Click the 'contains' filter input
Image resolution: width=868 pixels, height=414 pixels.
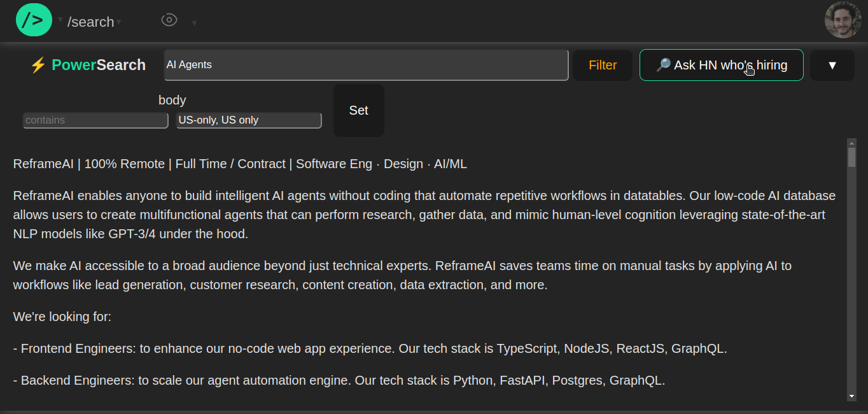point(95,120)
